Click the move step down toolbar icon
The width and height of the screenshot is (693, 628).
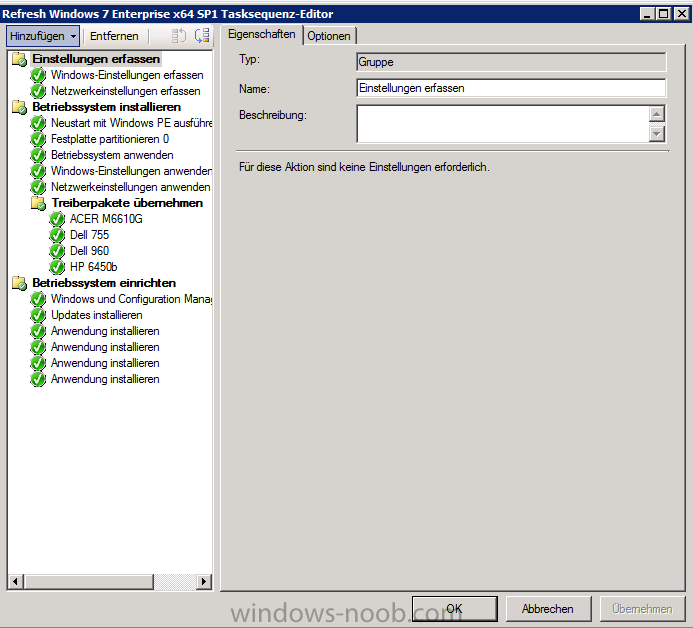click(202, 36)
